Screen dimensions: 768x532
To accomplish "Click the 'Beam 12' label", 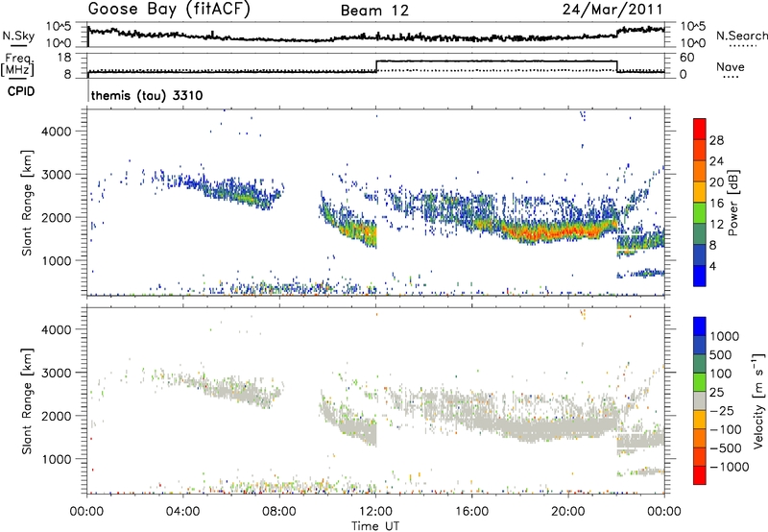I will tap(374, 11).
